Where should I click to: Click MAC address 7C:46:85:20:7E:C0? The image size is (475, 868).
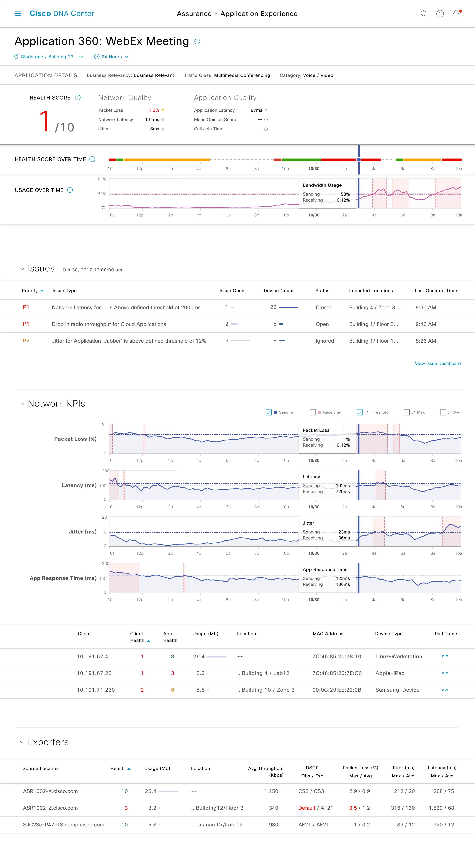pyautogui.click(x=337, y=673)
